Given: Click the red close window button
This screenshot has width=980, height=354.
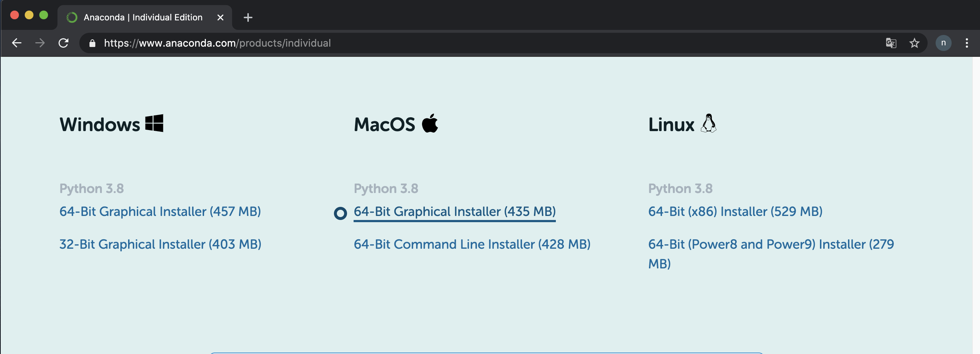Looking at the screenshot, I should pos(15,15).
